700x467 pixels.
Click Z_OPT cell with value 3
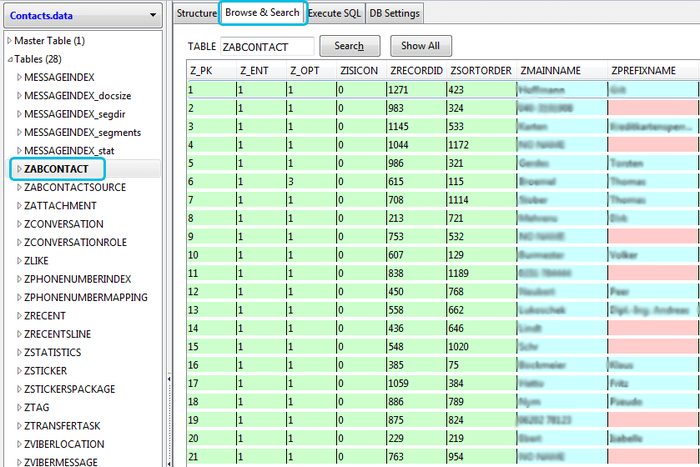[312, 181]
